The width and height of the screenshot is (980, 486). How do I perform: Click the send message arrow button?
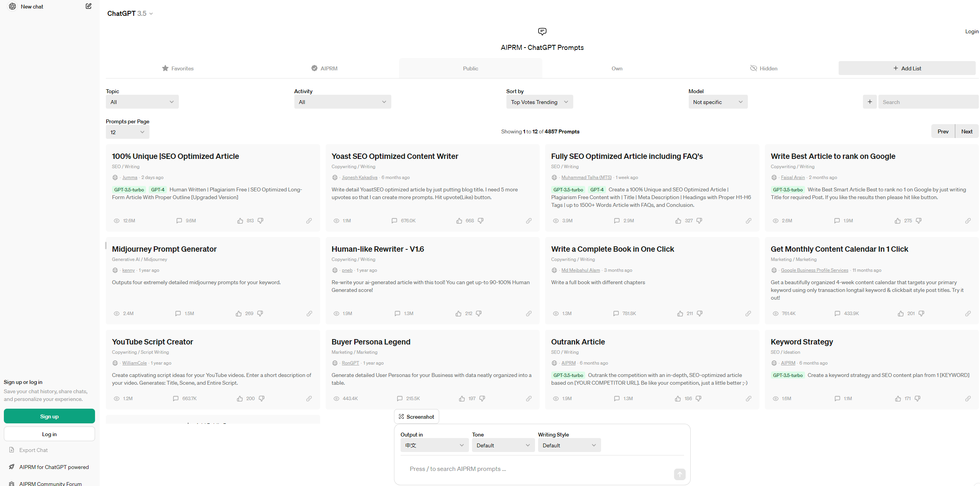pyautogui.click(x=679, y=474)
